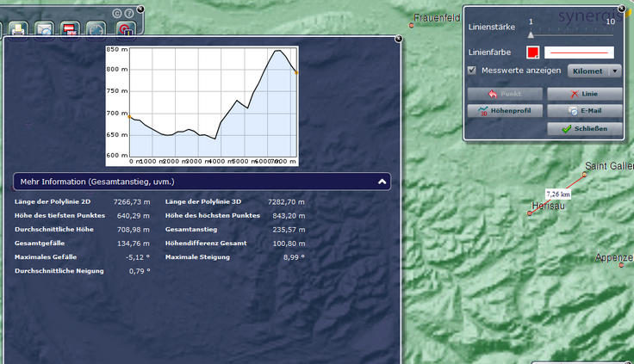Toggle the Messwerte anzeigen checkbox

pyautogui.click(x=471, y=71)
